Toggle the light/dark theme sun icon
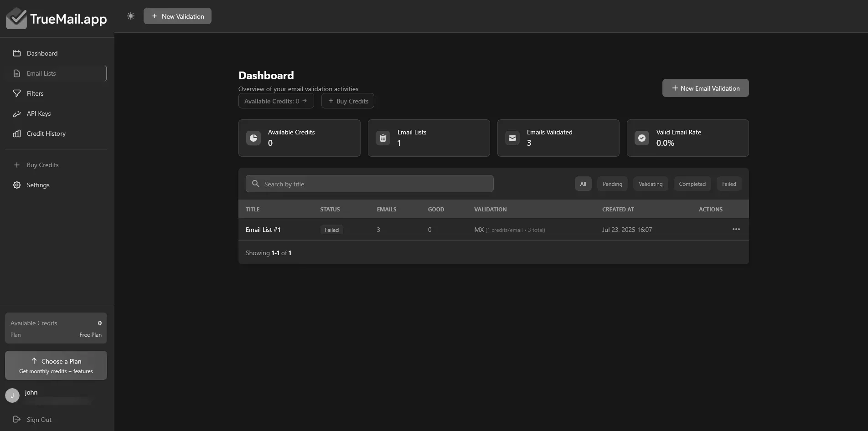This screenshot has width=868, height=431. [131, 16]
